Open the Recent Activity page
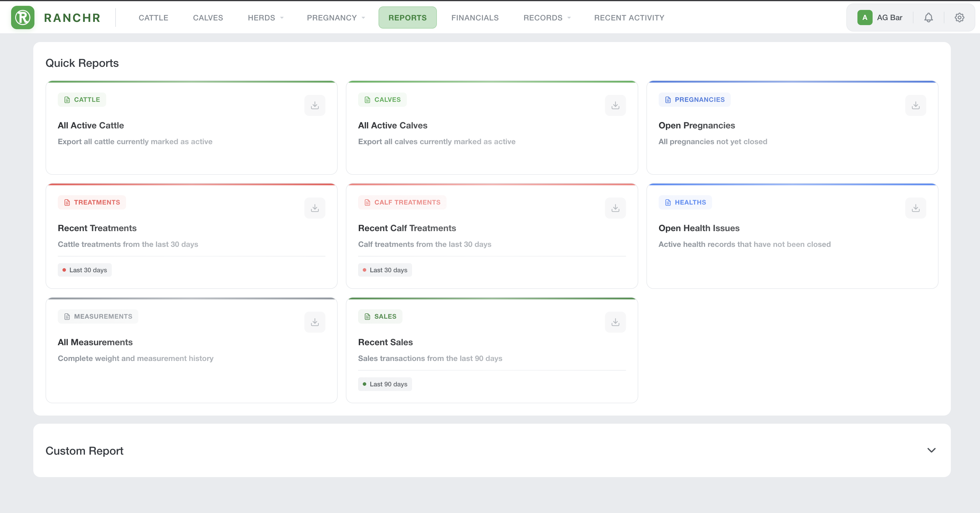The width and height of the screenshot is (980, 513). [x=629, y=18]
